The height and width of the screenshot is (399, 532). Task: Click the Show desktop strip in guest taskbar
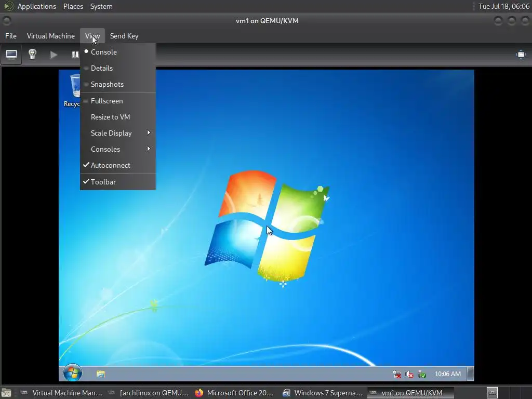coord(470,374)
